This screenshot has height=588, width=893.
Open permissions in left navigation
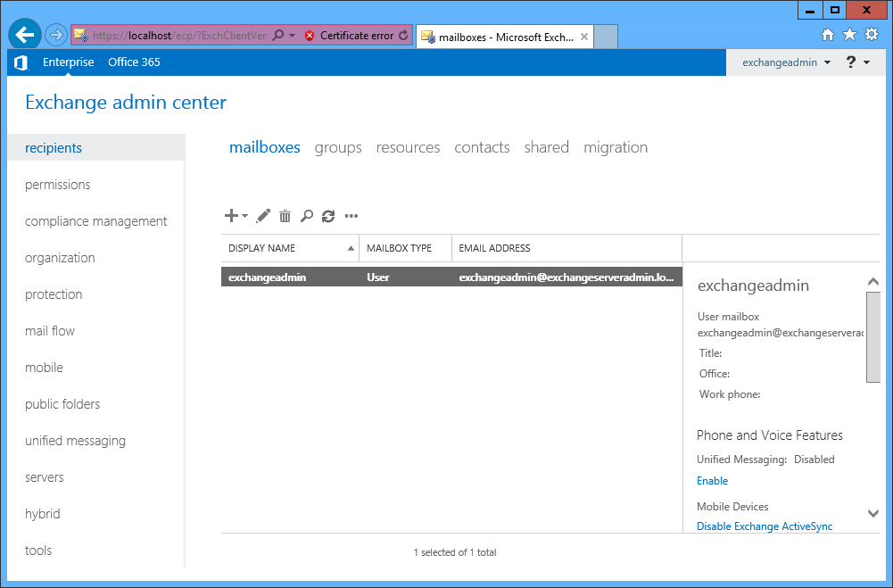[x=57, y=185]
